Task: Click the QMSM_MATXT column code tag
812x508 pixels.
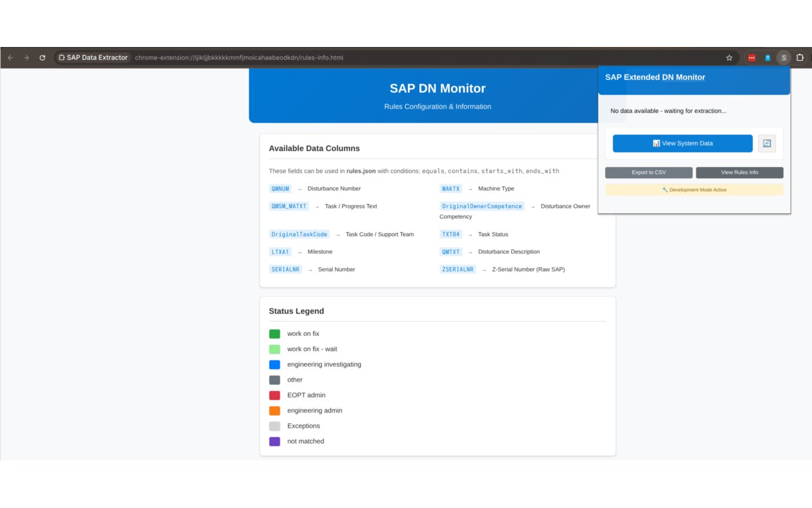Action: pyautogui.click(x=289, y=206)
